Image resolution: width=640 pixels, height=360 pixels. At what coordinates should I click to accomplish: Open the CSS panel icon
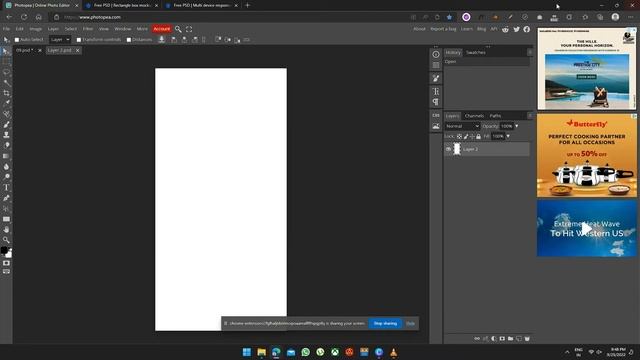tap(436, 116)
